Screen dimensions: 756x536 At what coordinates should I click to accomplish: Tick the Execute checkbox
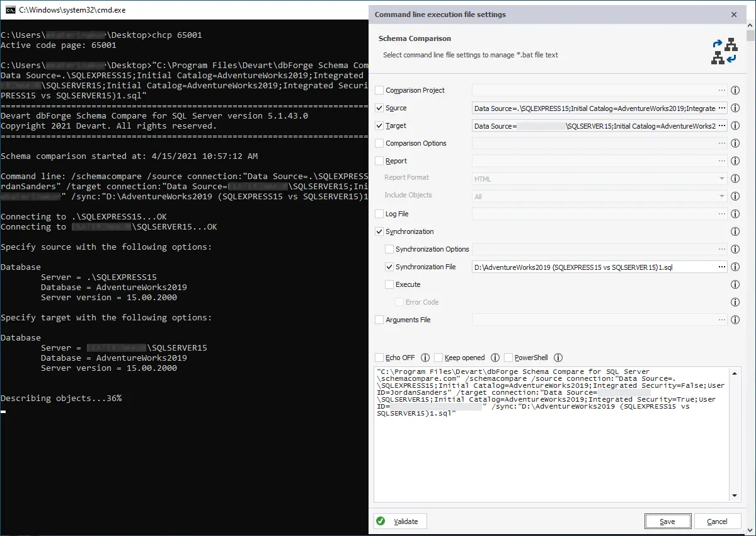(x=389, y=284)
